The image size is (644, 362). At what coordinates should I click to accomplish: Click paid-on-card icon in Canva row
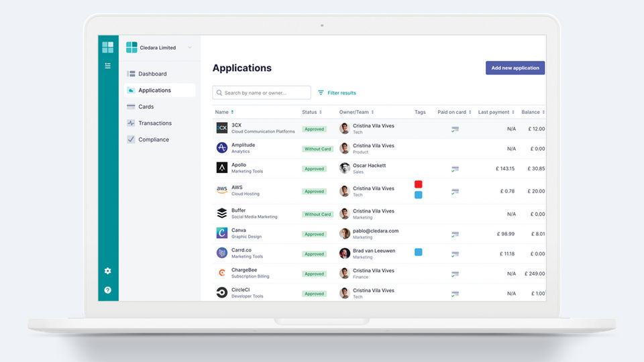[x=455, y=235]
